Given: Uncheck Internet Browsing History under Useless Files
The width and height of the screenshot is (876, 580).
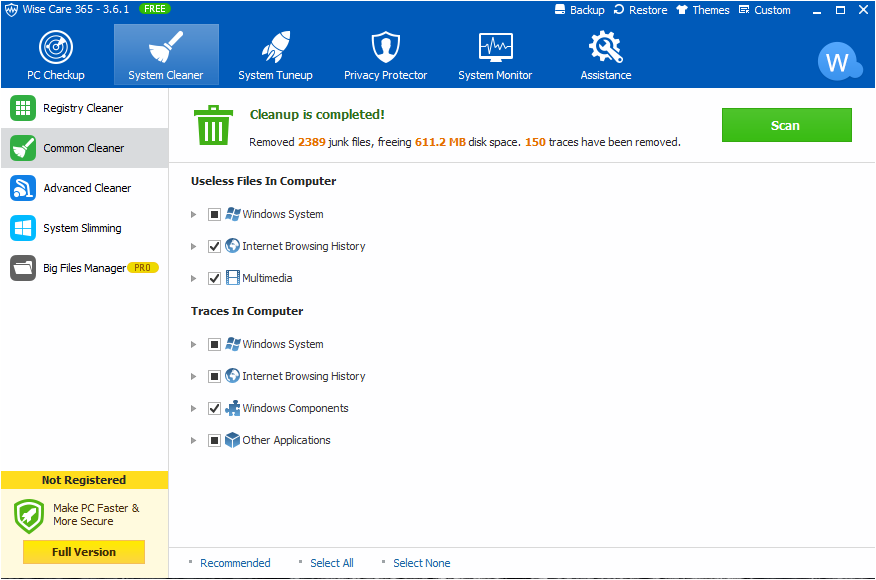Looking at the screenshot, I should pyautogui.click(x=215, y=246).
